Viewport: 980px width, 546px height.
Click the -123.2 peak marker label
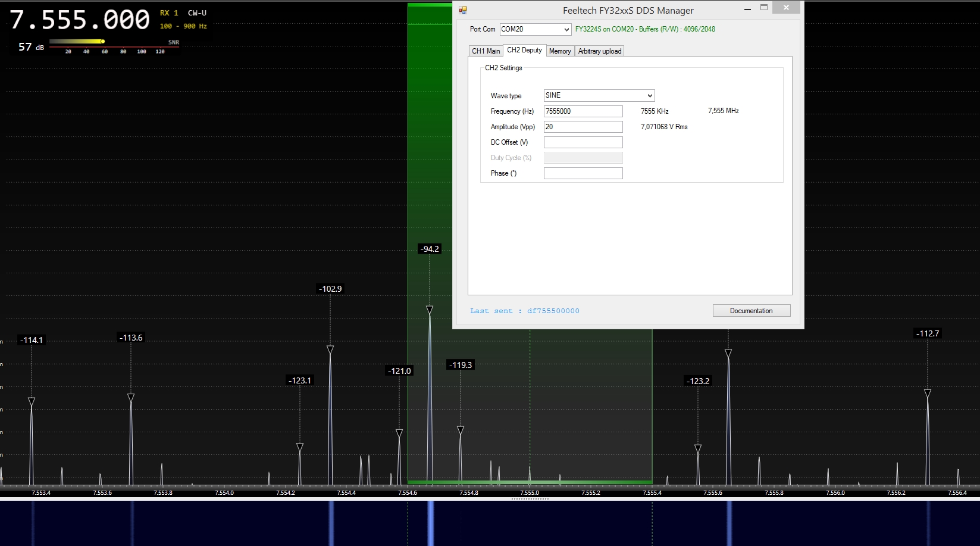click(x=698, y=381)
